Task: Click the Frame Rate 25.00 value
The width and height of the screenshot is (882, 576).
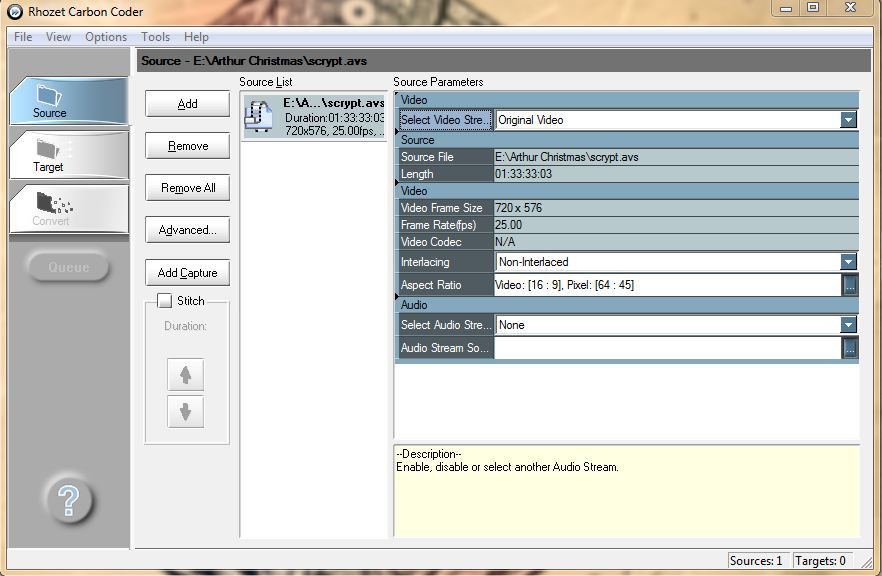Action: 676,224
